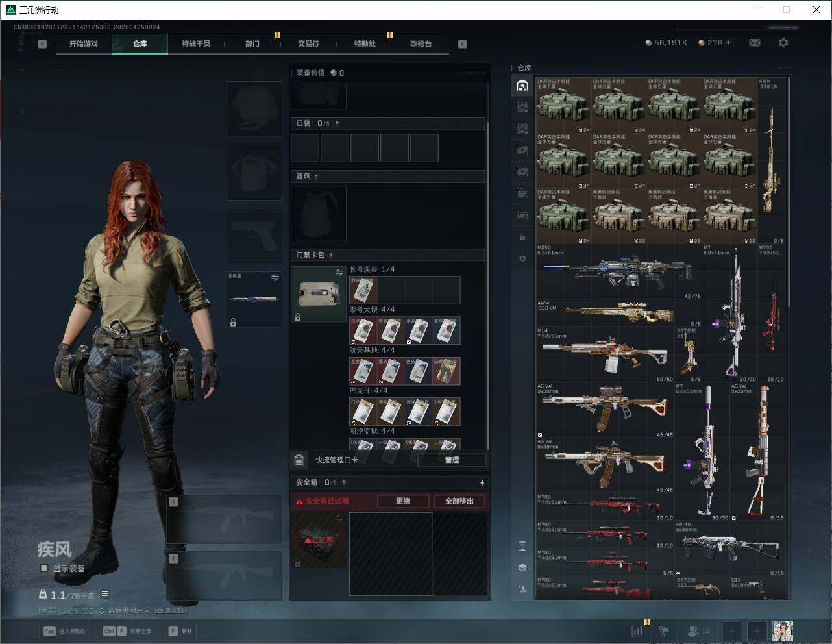Open the 特战干员 tab
832x644 pixels.
[x=196, y=43]
